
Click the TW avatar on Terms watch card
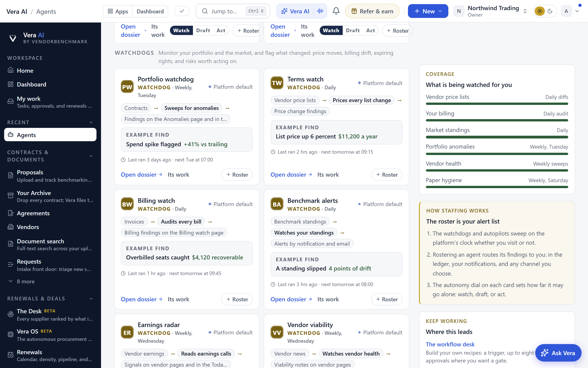point(277,83)
